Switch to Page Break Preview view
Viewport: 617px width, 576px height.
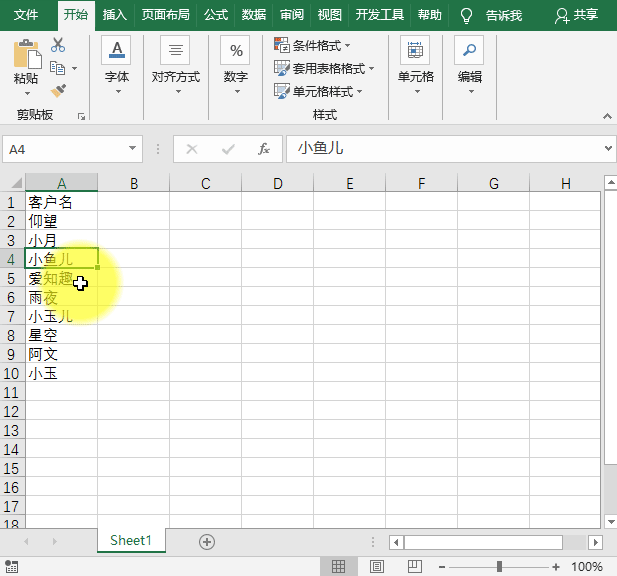[415, 567]
